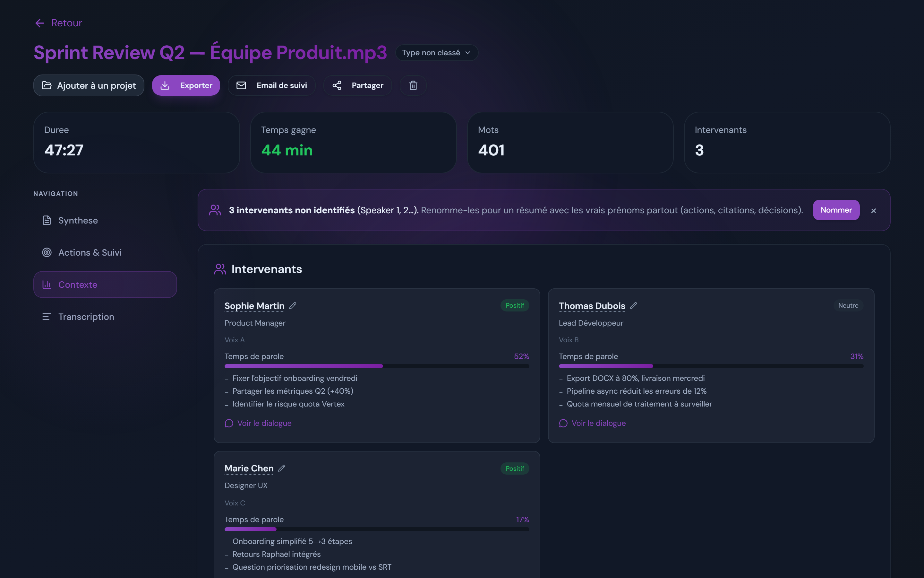Open the Synthese navigation item

pyautogui.click(x=105, y=221)
